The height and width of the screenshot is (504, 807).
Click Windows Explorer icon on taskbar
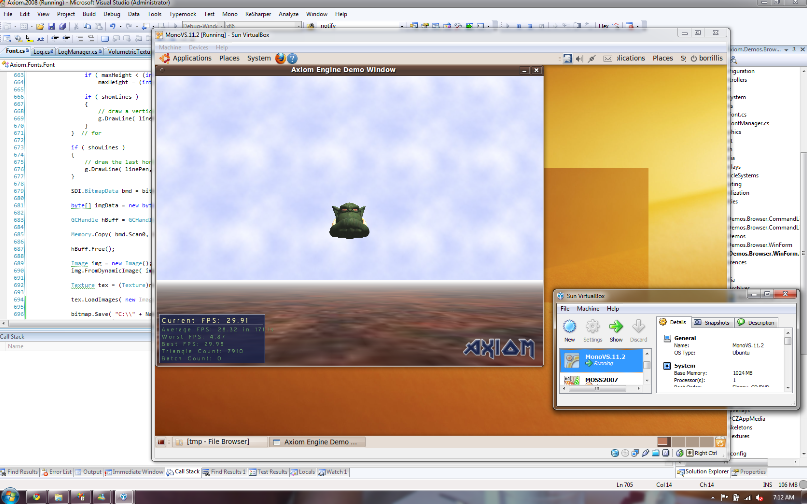coord(58,497)
